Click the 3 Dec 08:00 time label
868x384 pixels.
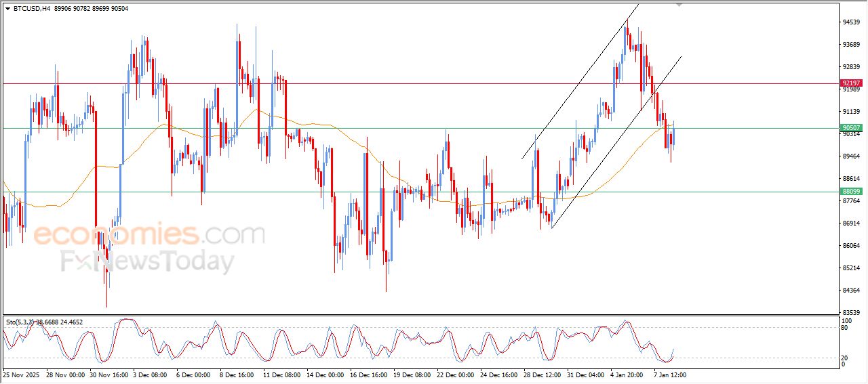pyautogui.click(x=151, y=374)
